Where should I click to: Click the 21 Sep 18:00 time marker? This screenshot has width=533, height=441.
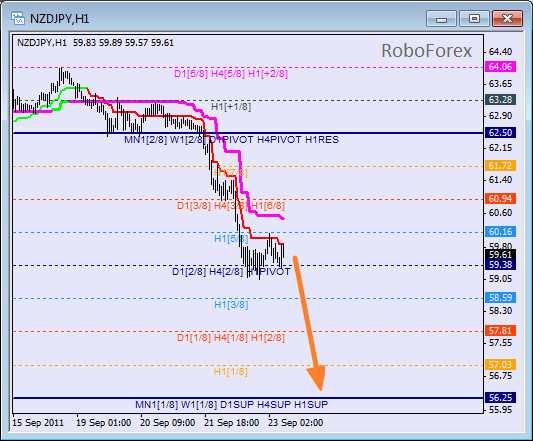tap(232, 423)
